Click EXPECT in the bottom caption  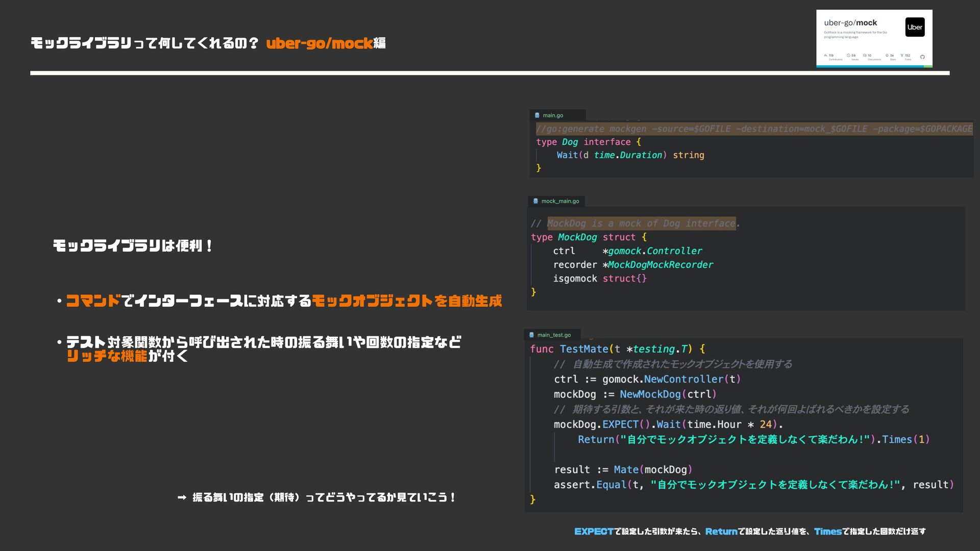click(594, 531)
